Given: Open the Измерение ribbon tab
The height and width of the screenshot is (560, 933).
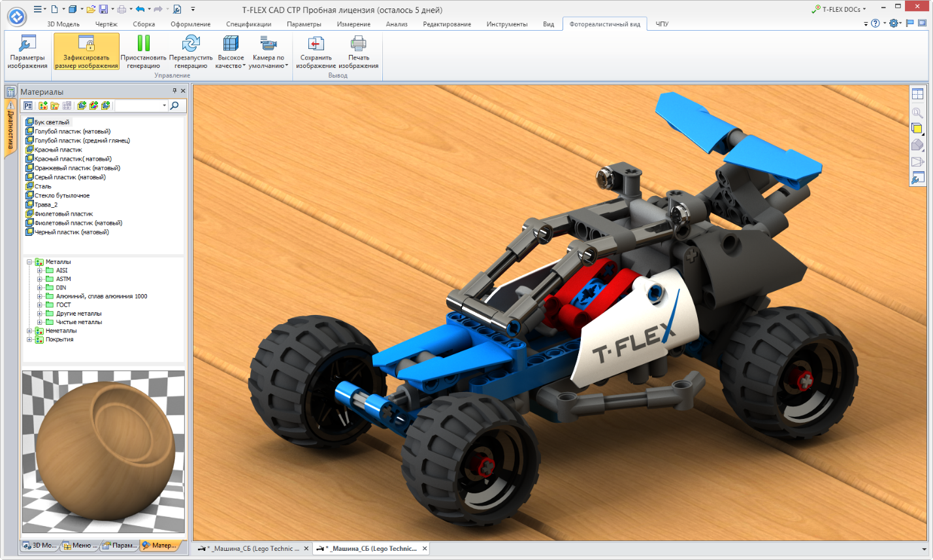Looking at the screenshot, I should 353,24.
